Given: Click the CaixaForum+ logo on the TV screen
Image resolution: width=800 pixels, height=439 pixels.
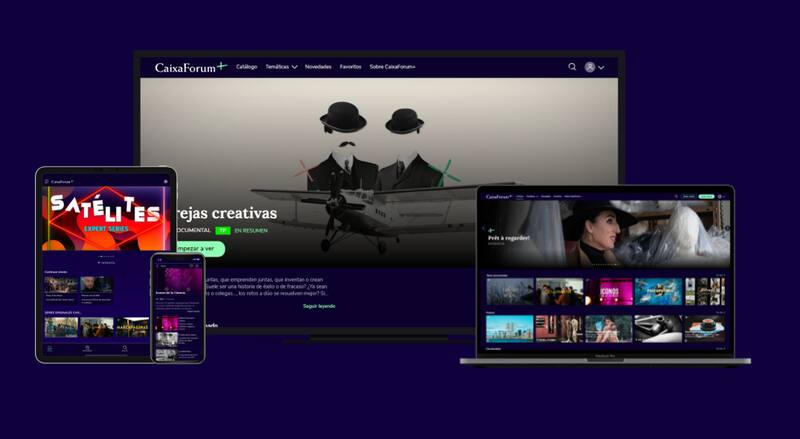Looking at the screenshot, I should (x=190, y=67).
